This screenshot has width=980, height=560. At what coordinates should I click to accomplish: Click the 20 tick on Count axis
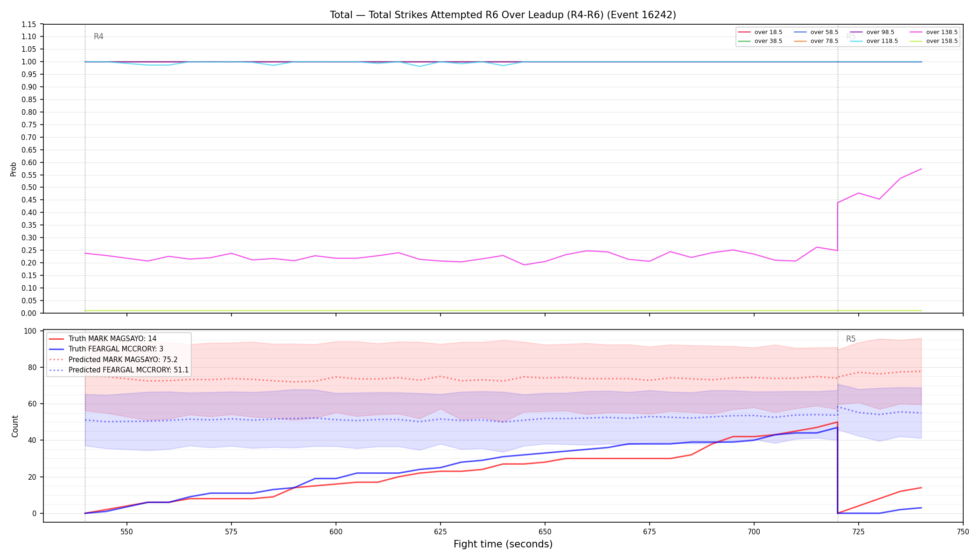pos(32,477)
